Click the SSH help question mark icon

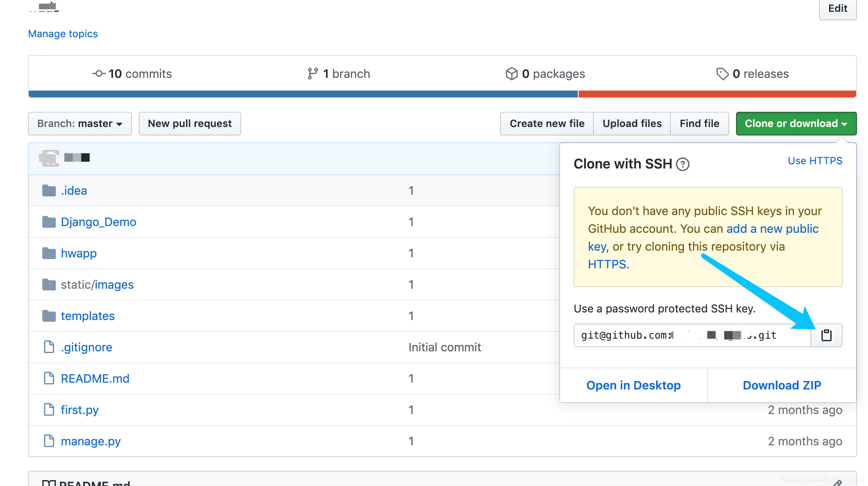682,164
